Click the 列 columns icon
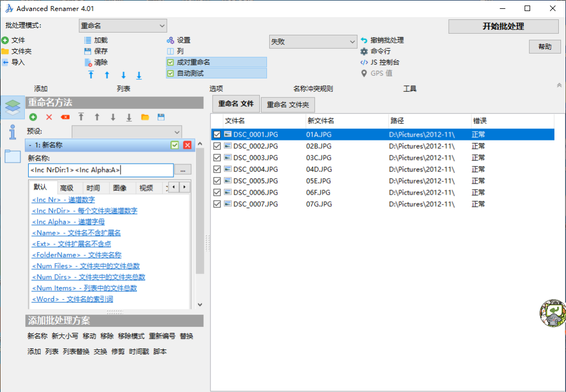Image resolution: width=566 pixels, height=392 pixels. tap(170, 51)
